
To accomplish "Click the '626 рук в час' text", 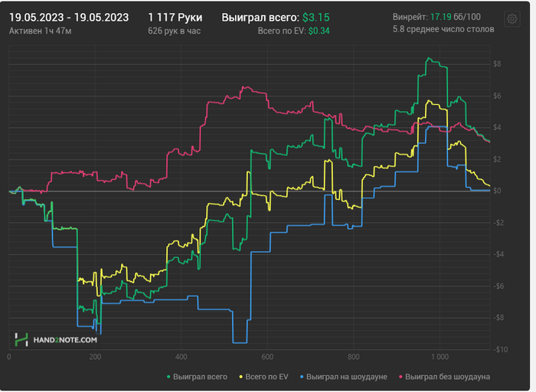I will click(174, 31).
